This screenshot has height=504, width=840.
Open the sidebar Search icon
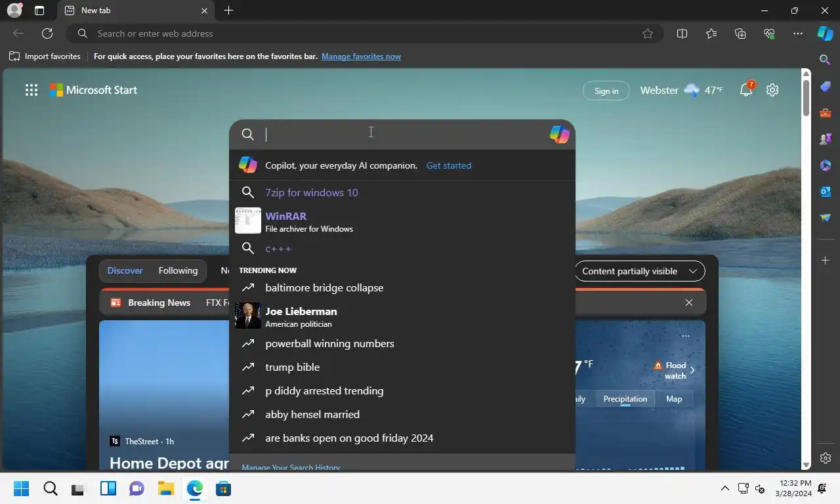(x=826, y=60)
